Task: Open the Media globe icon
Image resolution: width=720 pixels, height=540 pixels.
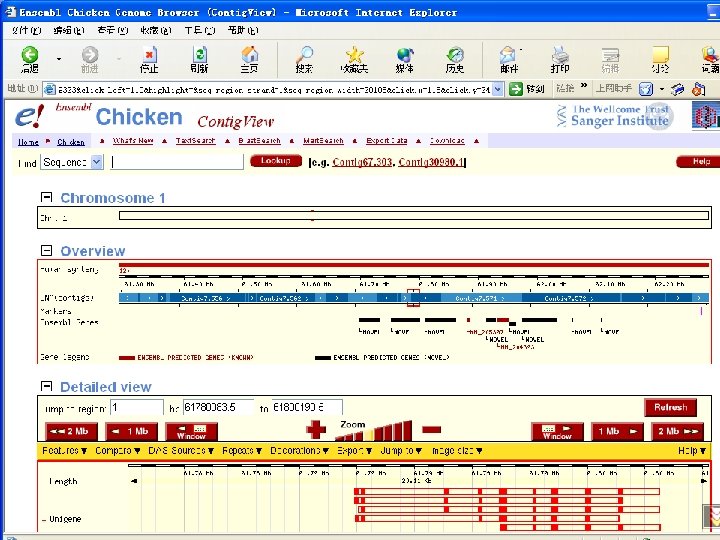Action: pos(405,55)
